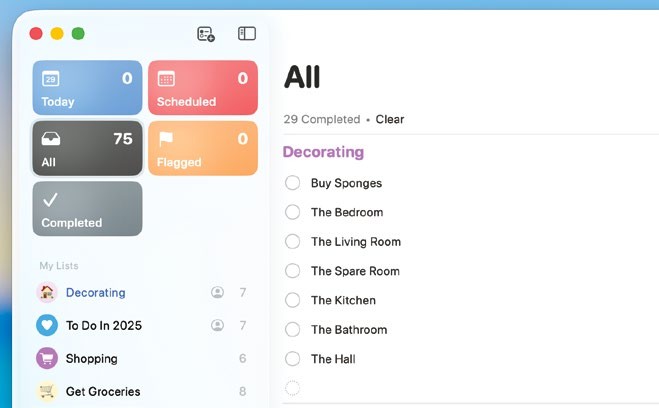The image size is (659, 408).
Task: Click shared-person icon beside To Do In 2025
Action: 217,325
